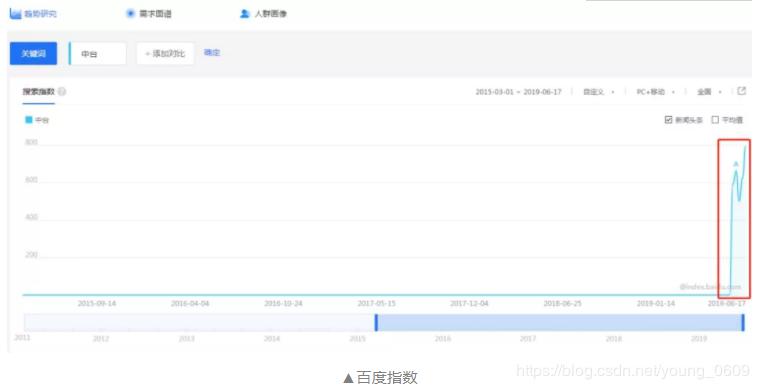759x389 pixels.
Task: Uncheck the 新闻头条 checkbox
Action: (x=668, y=120)
